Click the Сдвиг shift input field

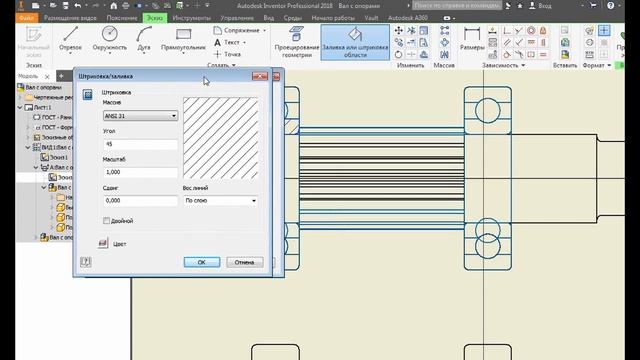point(140,200)
